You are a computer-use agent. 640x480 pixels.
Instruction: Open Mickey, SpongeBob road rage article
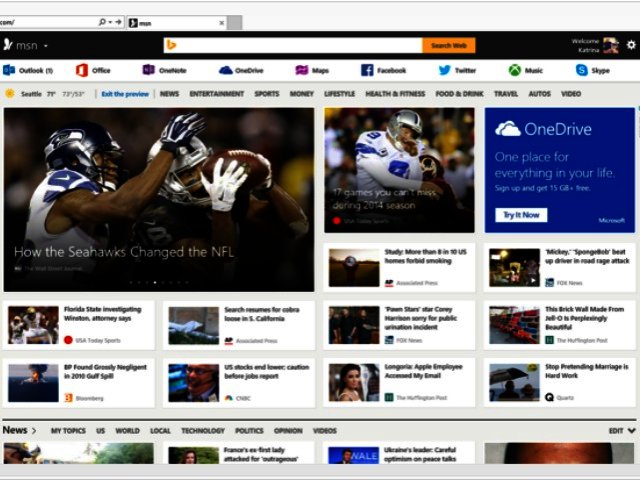pos(560,268)
